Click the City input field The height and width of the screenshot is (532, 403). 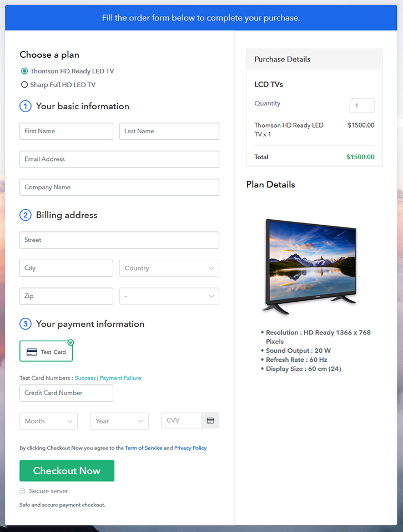click(x=66, y=268)
